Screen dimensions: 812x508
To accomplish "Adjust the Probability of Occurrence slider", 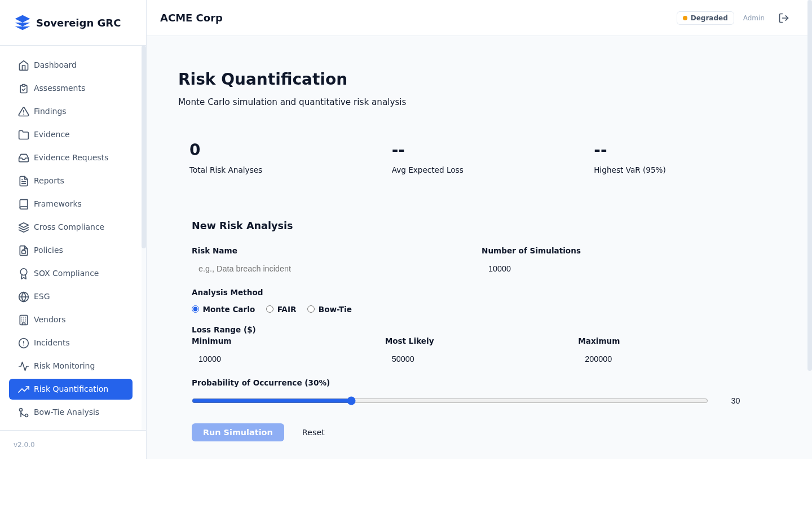I will tap(351, 401).
